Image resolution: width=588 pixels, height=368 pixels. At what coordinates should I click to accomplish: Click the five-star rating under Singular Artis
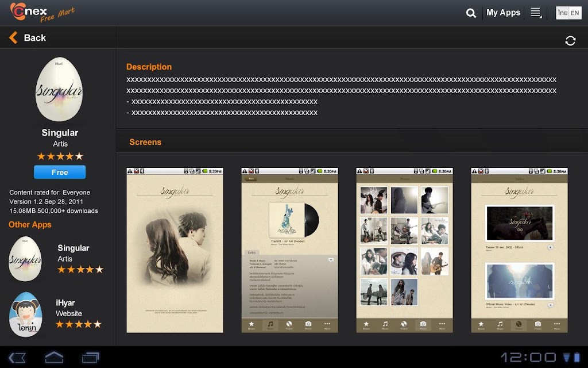tap(60, 156)
